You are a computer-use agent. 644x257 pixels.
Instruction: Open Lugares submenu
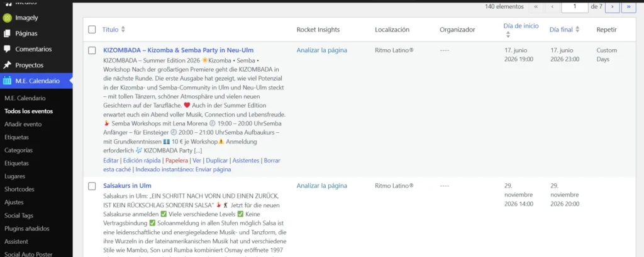click(15, 176)
